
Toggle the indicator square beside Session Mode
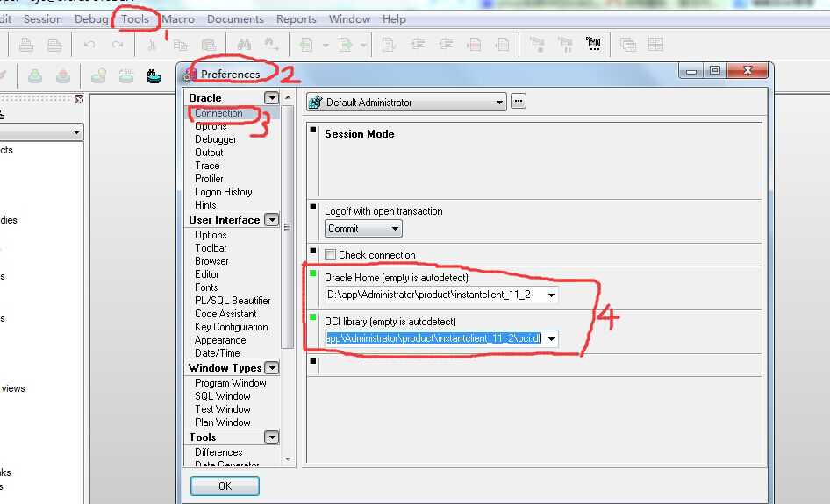click(313, 130)
